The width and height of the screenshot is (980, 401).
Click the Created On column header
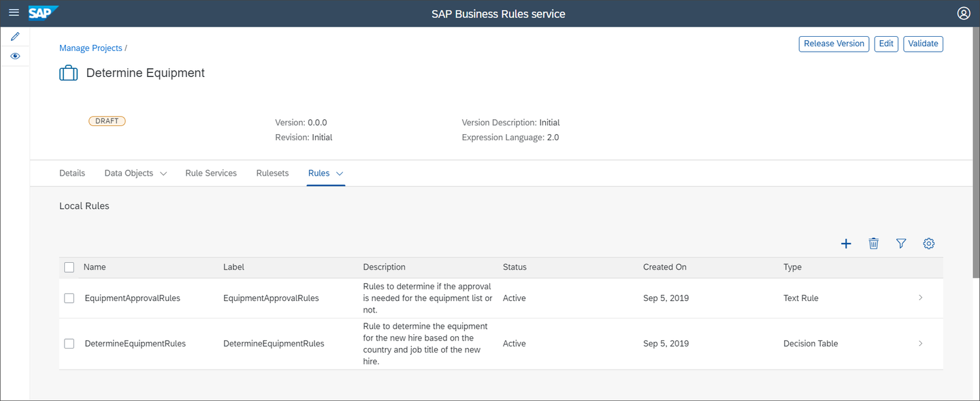pyautogui.click(x=665, y=268)
